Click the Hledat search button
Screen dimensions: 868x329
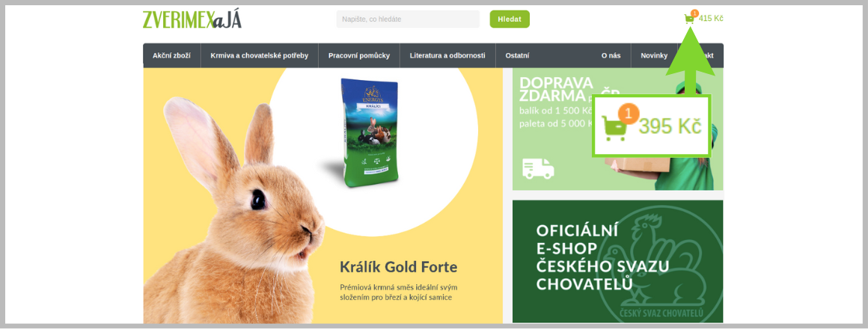pyautogui.click(x=510, y=19)
